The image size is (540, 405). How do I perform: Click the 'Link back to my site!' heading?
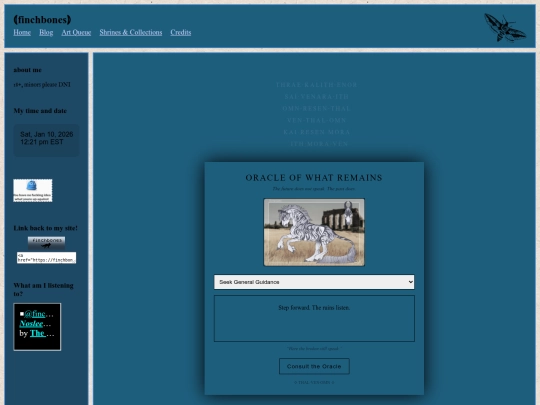click(x=45, y=228)
